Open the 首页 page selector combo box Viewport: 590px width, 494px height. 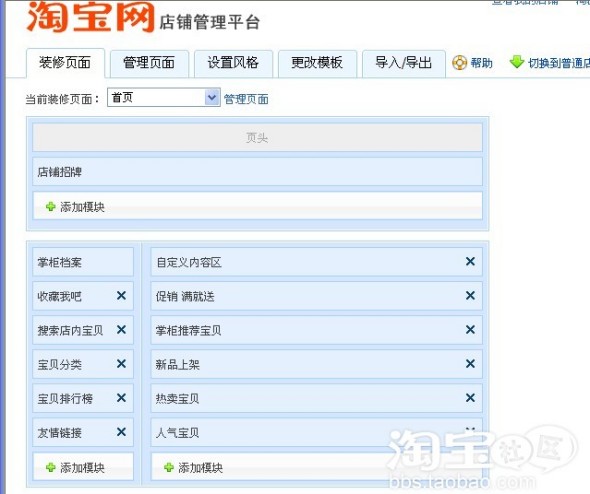pyautogui.click(x=164, y=97)
